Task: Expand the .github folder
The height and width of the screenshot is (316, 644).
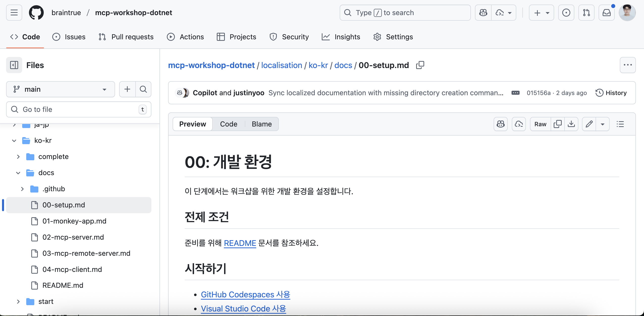Action: [x=22, y=189]
